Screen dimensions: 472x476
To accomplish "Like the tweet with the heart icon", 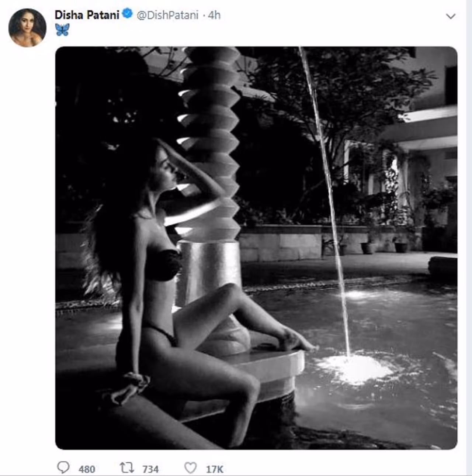I will 190,468.
